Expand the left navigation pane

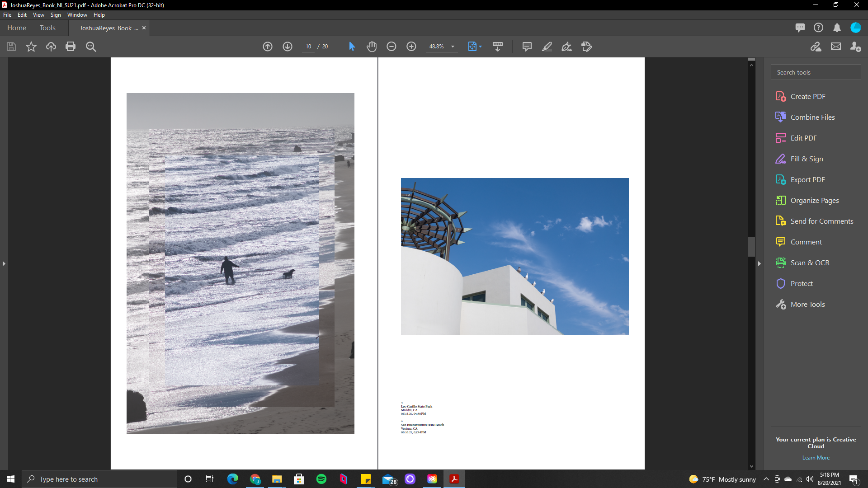pos(4,263)
